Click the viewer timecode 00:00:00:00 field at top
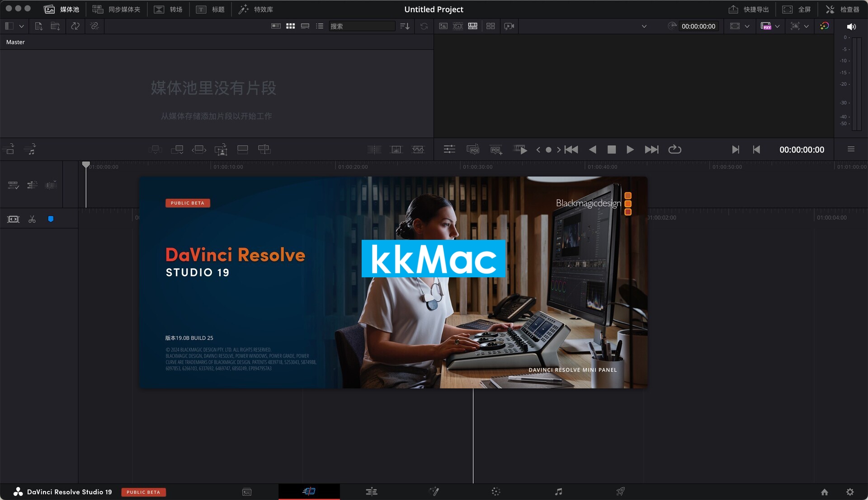This screenshot has height=500, width=868. click(x=698, y=26)
